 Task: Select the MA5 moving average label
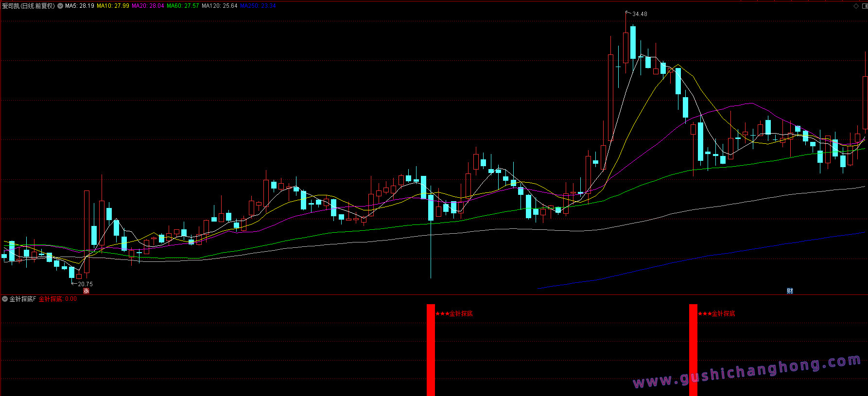[80, 6]
